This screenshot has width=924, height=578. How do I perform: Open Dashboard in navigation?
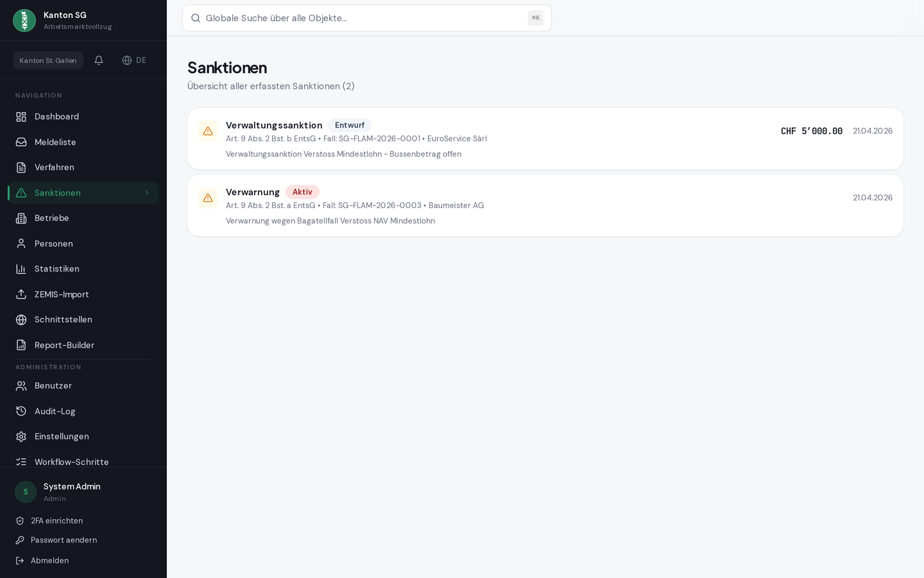point(83,117)
